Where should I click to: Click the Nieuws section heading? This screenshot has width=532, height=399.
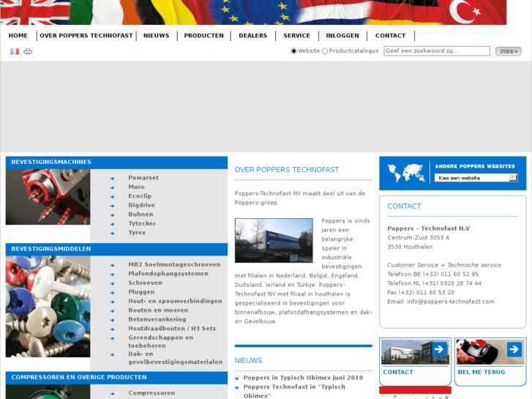pyautogui.click(x=248, y=361)
